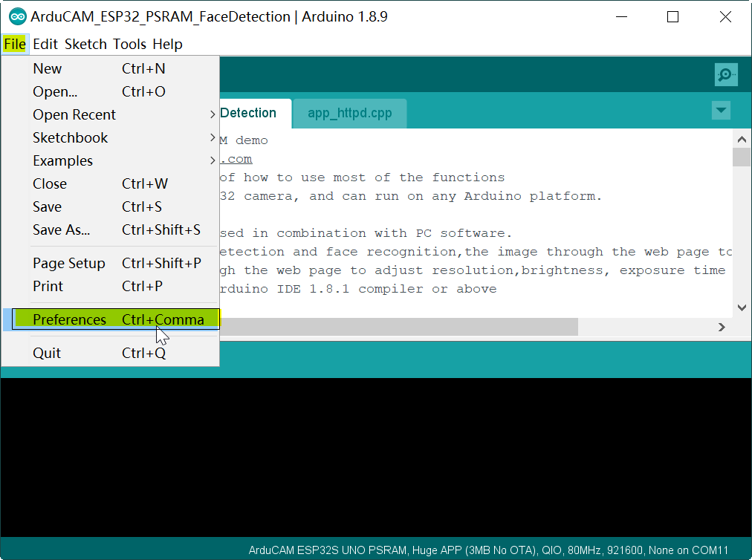Click the horizontal scroll right arrow

tap(722, 327)
